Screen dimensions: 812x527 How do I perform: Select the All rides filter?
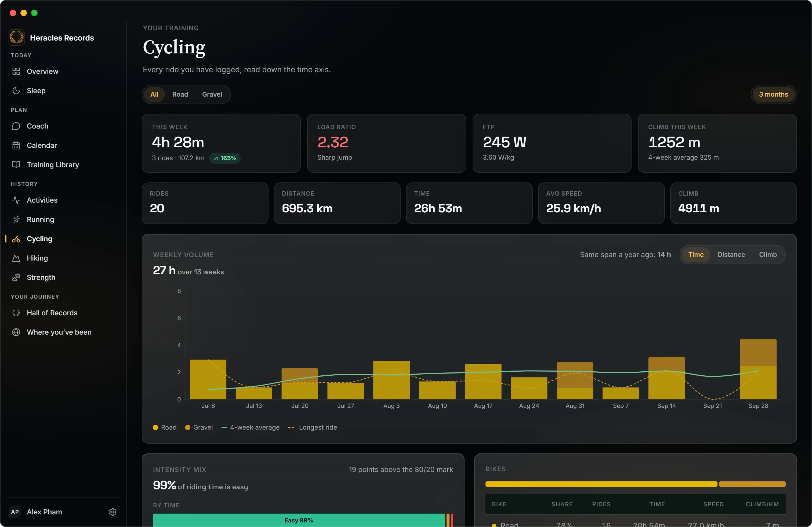click(154, 94)
